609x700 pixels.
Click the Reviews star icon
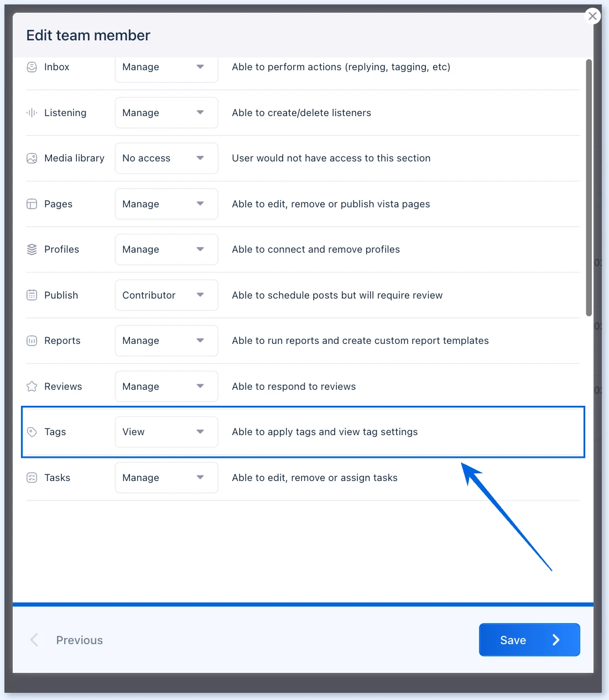(32, 386)
